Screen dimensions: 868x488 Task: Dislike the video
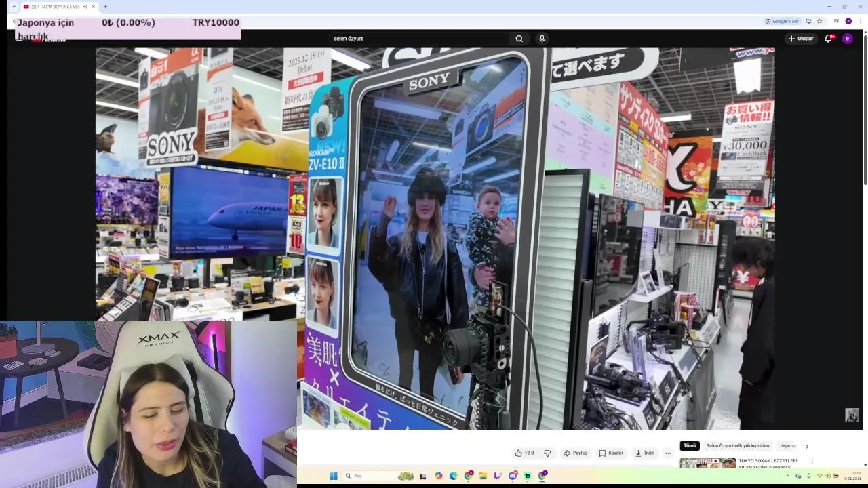coord(547,453)
